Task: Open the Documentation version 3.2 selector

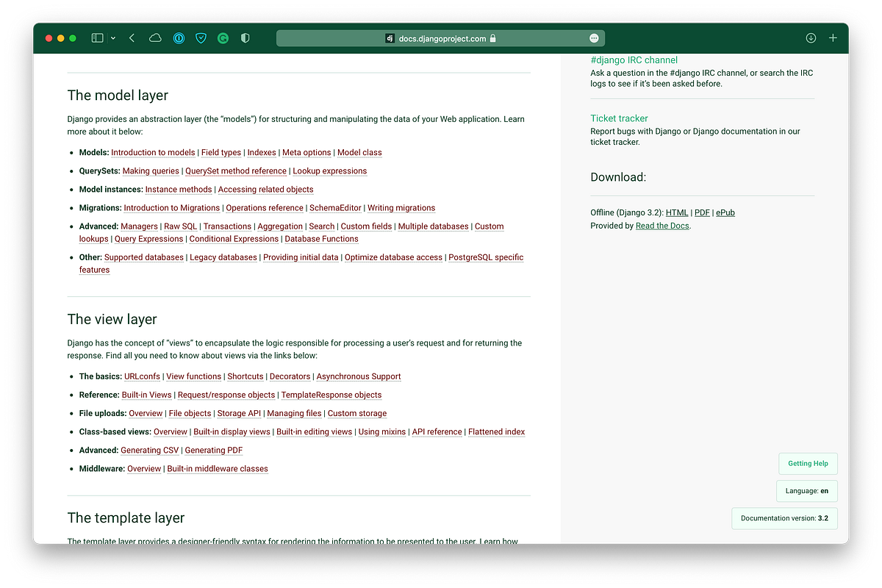Action: [x=784, y=518]
